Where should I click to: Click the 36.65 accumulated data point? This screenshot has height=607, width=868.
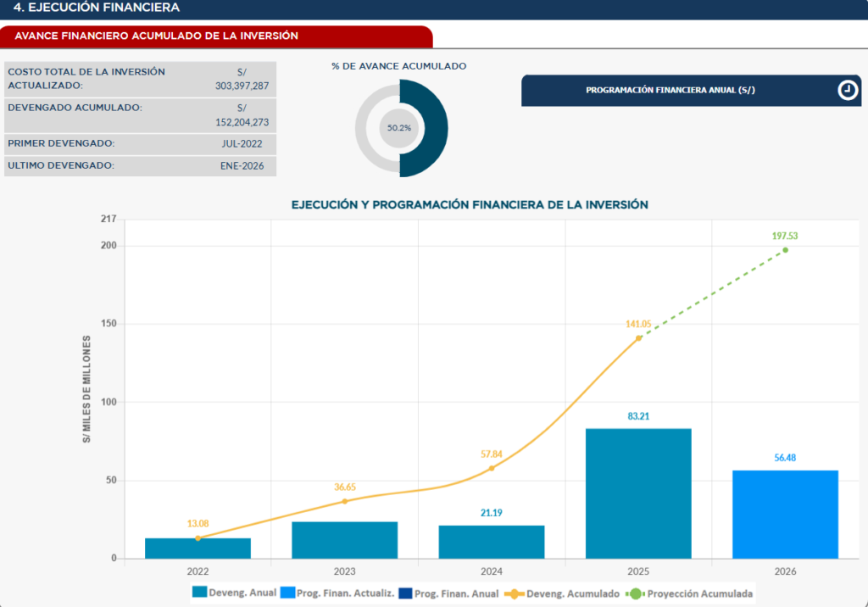(345, 501)
